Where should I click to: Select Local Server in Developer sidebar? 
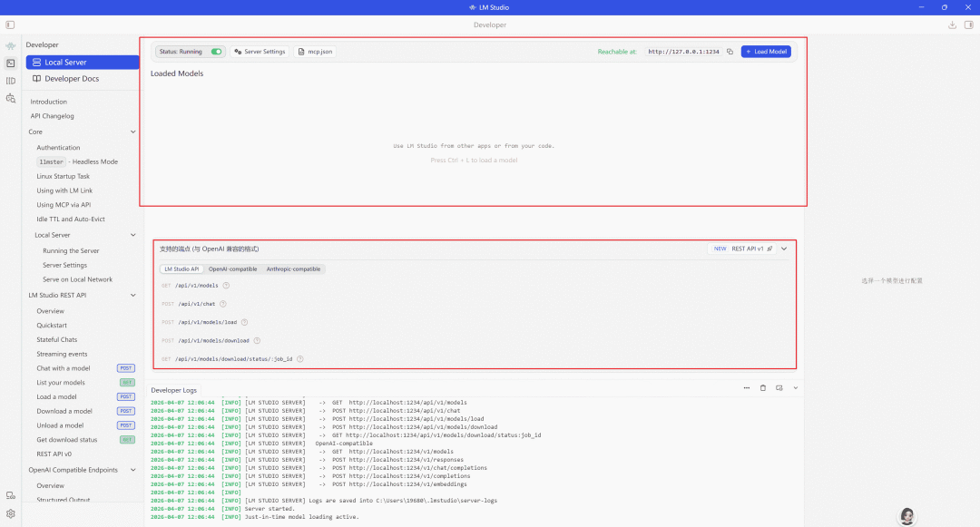[x=83, y=63]
